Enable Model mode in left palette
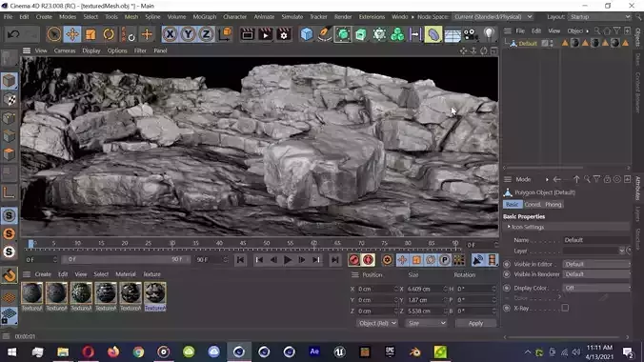This screenshot has height=362, width=644. click(x=9, y=81)
